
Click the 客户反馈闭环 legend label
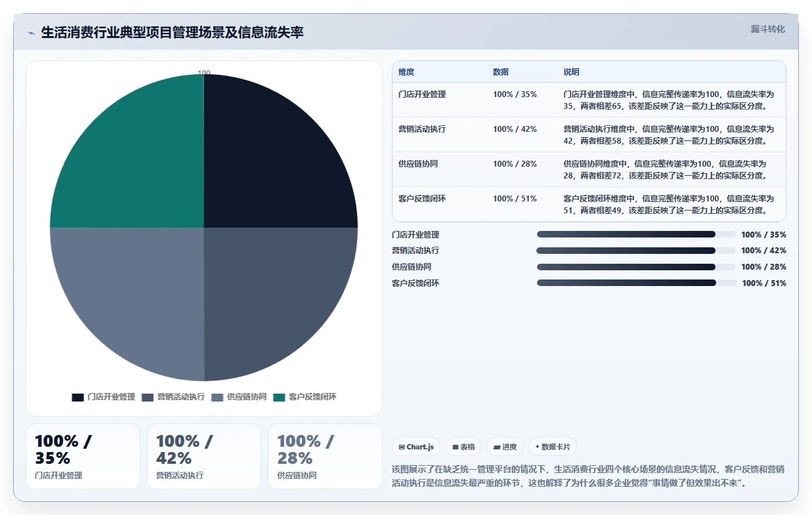[312, 397]
